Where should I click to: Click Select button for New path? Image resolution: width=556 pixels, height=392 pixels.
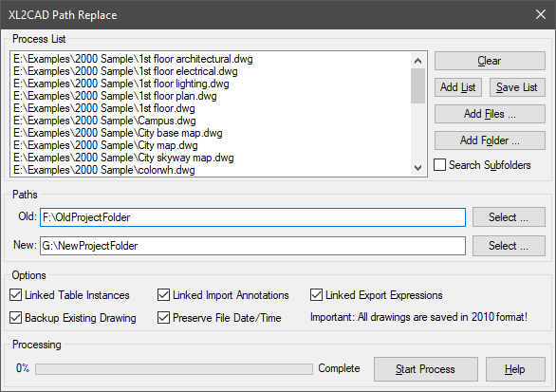[x=509, y=246]
